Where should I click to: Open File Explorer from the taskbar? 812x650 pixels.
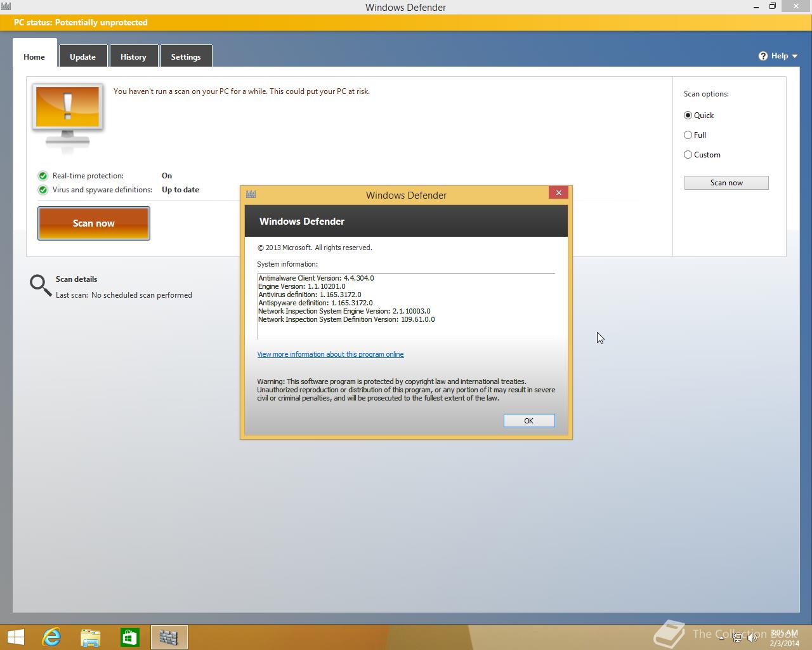tap(91, 637)
